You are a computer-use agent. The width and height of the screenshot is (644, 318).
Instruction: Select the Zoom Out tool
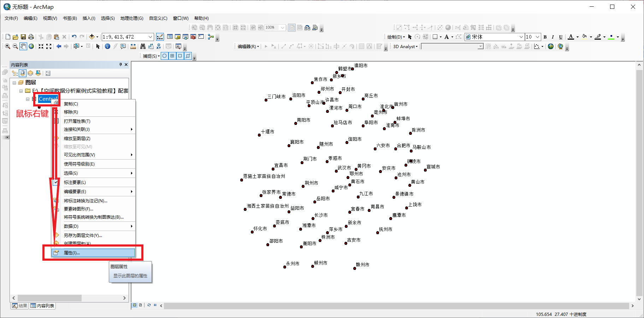15,46
